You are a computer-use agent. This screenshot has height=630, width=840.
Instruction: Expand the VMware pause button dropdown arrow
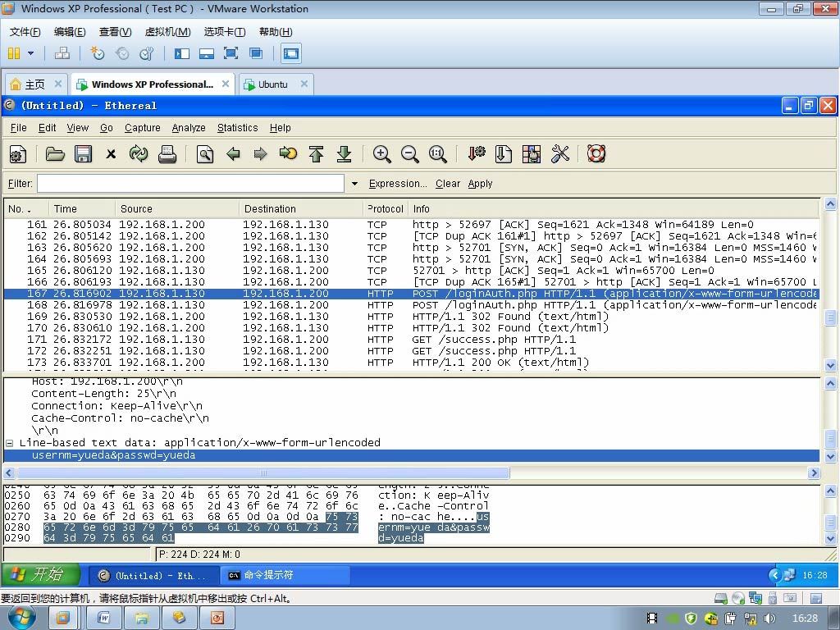click(31, 53)
